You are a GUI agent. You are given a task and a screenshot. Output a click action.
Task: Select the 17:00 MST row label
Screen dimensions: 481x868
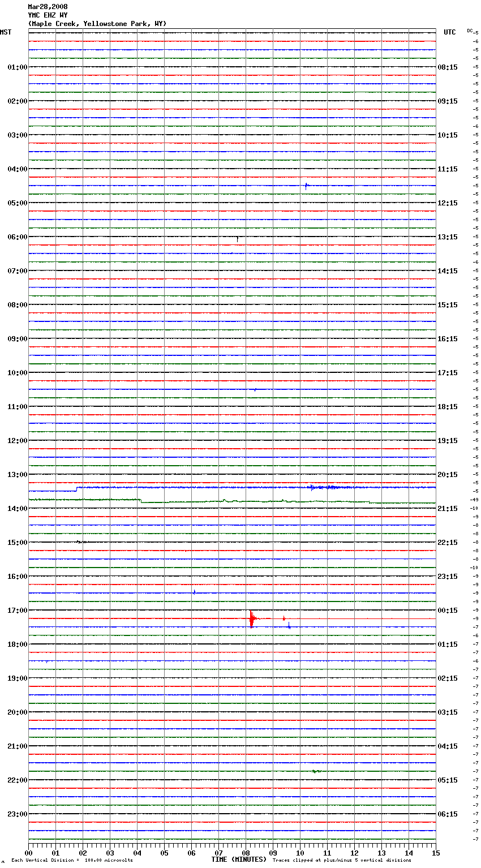click(x=18, y=611)
